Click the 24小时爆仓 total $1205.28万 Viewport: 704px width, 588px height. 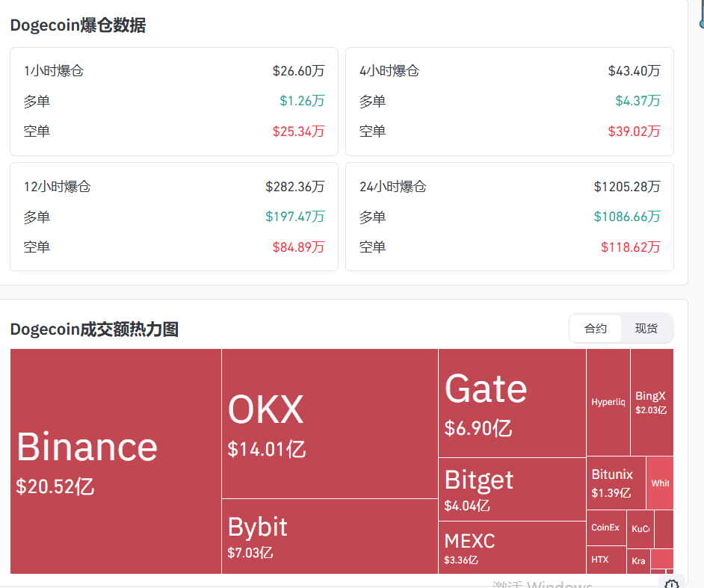(x=627, y=187)
